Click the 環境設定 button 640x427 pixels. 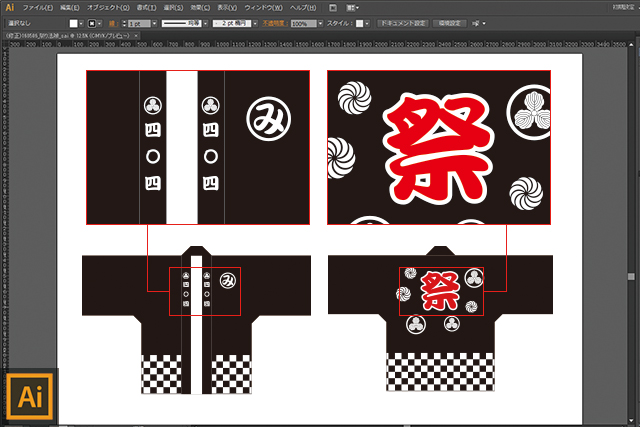pos(449,22)
